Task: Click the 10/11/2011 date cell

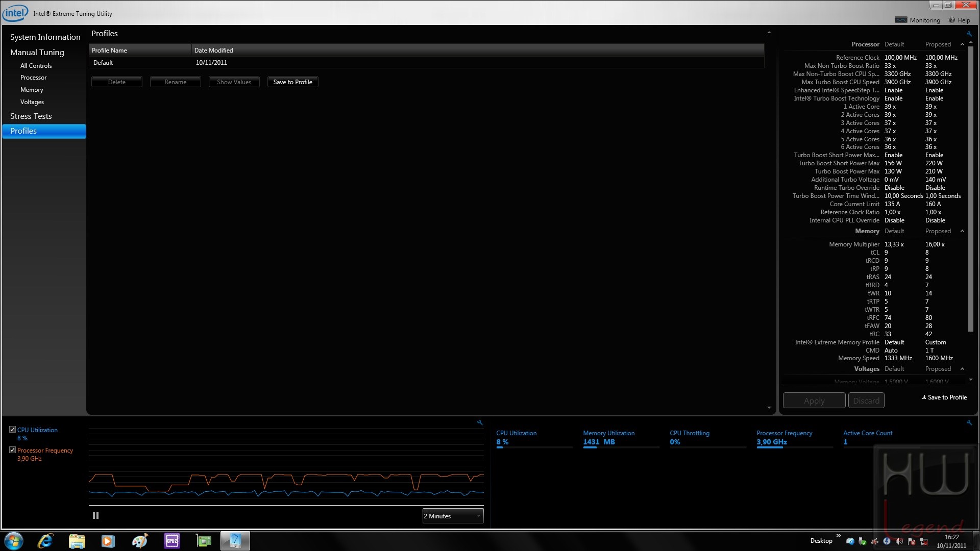Action: point(211,62)
